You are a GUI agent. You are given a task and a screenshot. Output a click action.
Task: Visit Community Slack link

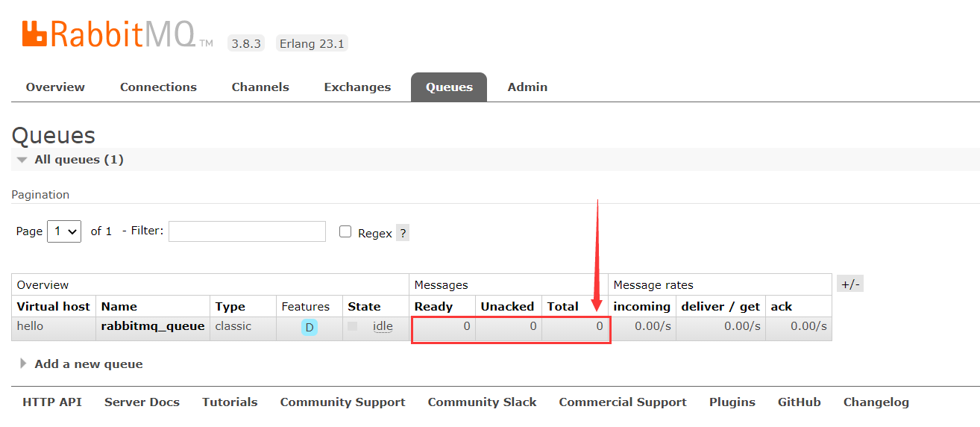point(482,402)
